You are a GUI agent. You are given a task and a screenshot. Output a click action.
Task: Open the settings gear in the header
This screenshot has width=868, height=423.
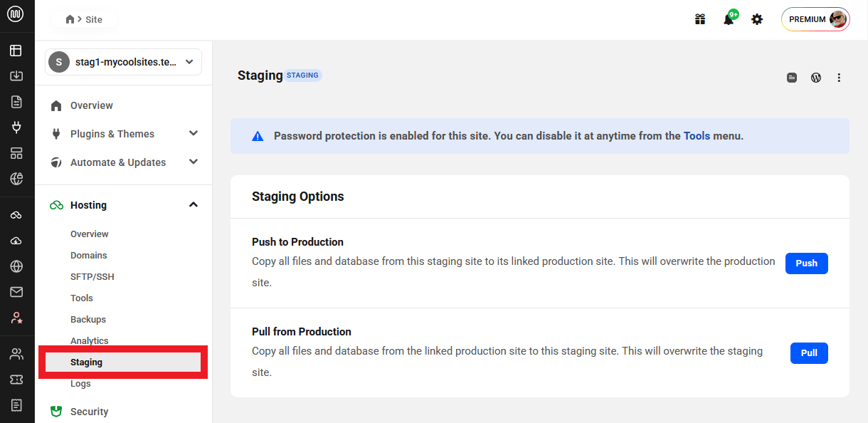tap(757, 19)
